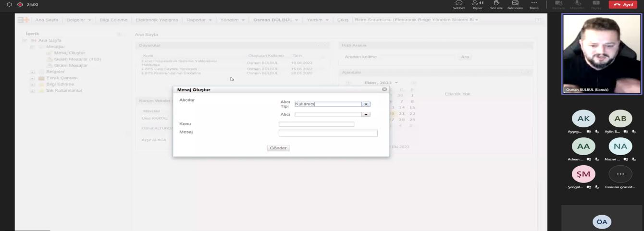Screen dimensions: 644x231
Task: Open EBYS Giriş Sayfası Yenilendi announcement
Action: pos(169,69)
